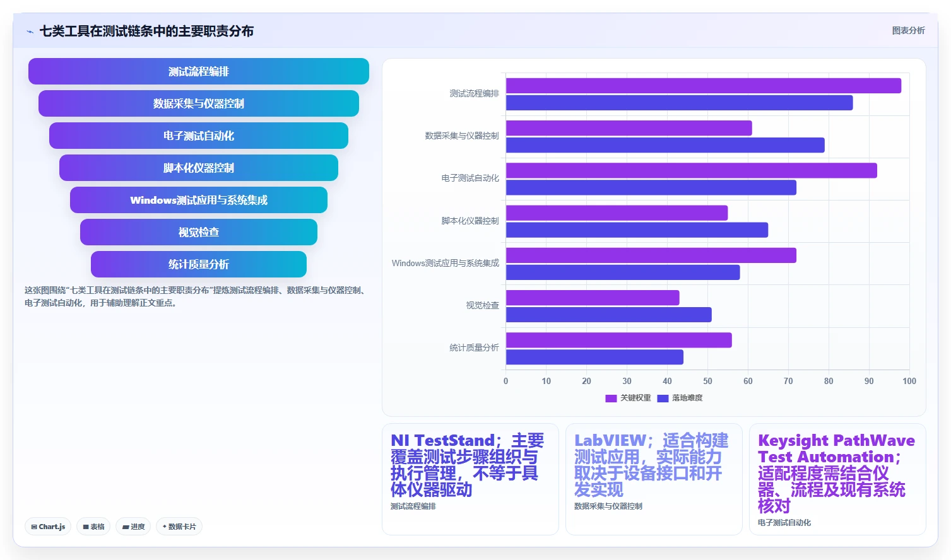Click the 图表分析 label at top right

point(908,30)
